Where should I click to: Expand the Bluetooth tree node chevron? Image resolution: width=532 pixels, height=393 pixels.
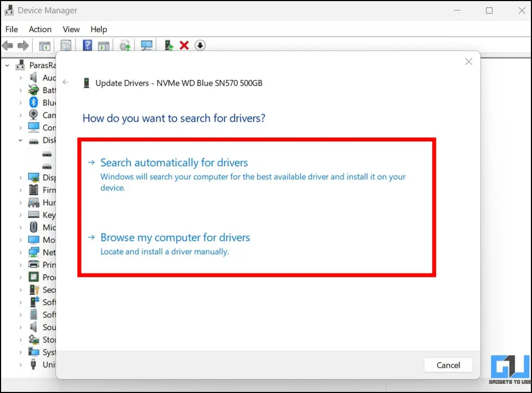(20, 103)
